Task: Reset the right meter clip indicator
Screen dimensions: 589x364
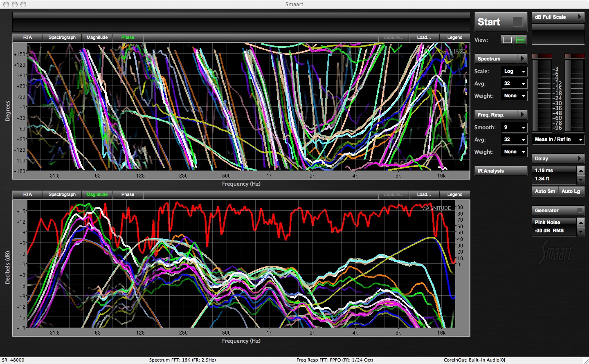Action: pyautogui.click(x=574, y=56)
